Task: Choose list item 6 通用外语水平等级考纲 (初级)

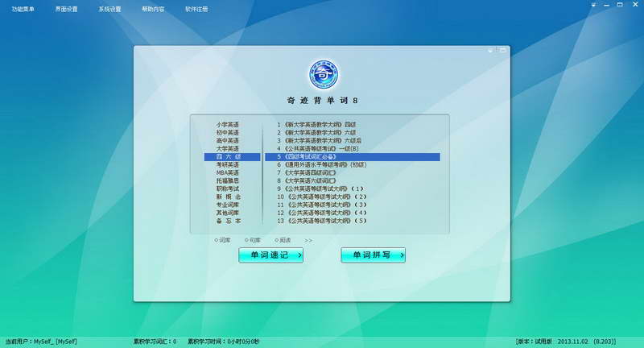Action: (x=321, y=165)
